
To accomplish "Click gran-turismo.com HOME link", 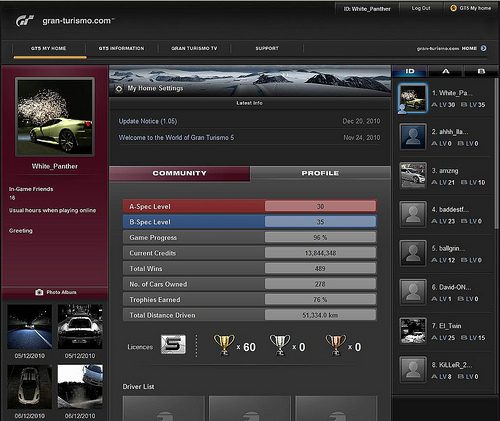I will pyautogui.click(x=447, y=48).
